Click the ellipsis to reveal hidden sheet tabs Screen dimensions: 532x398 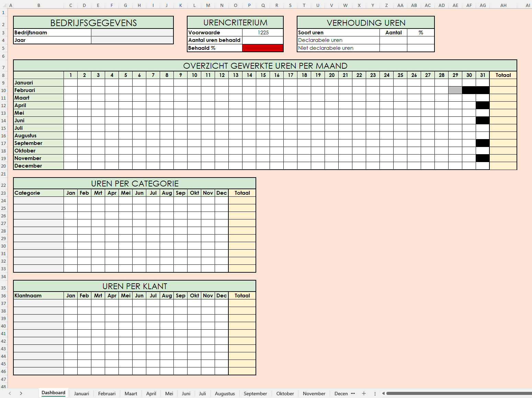[x=353, y=394]
